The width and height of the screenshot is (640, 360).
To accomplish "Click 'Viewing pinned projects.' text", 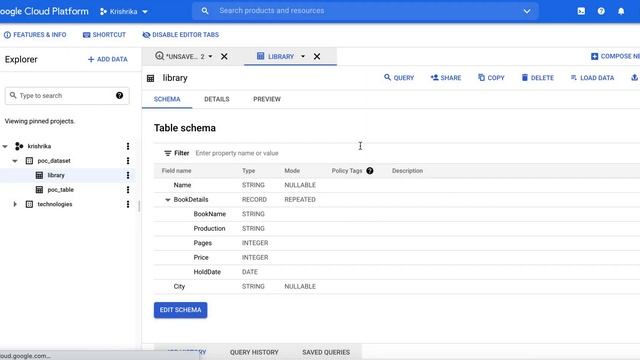I will [x=40, y=121].
